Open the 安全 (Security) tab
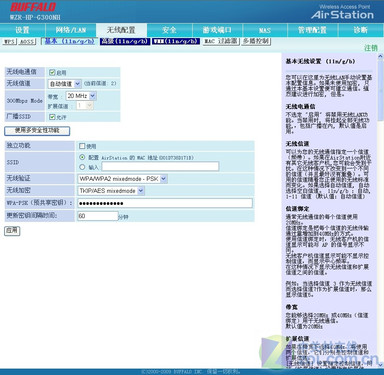The height and width of the screenshot is (375, 384). [x=169, y=30]
